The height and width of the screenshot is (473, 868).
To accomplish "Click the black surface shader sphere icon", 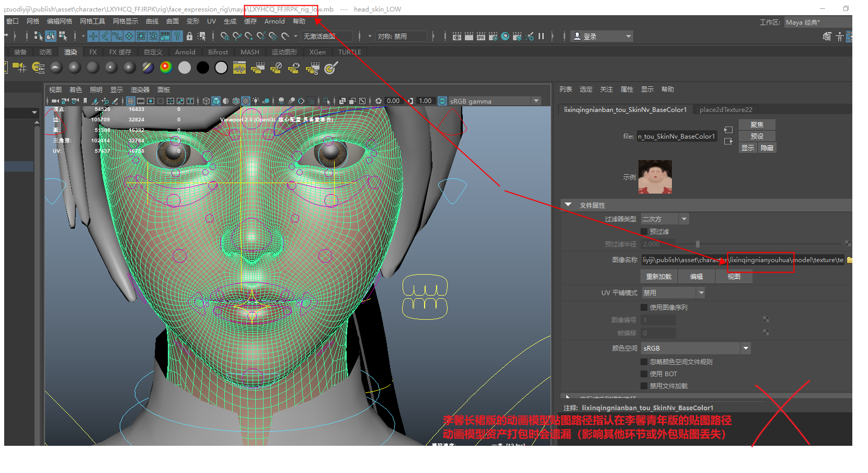I will coord(203,67).
